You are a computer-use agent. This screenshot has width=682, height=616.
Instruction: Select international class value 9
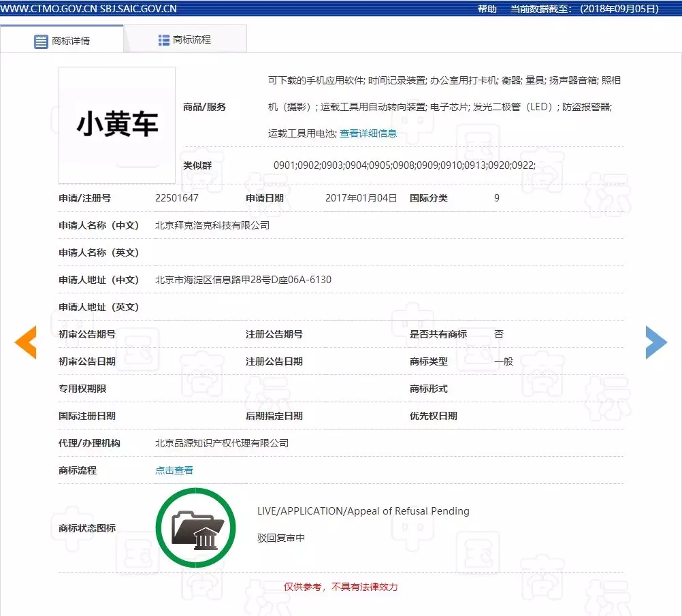pyautogui.click(x=497, y=198)
